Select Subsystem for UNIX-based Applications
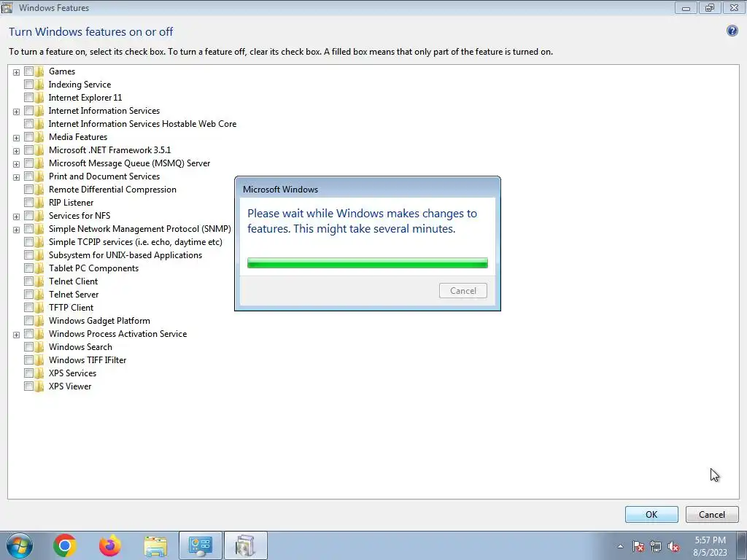 pyautogui.click(x=125, y=255)
